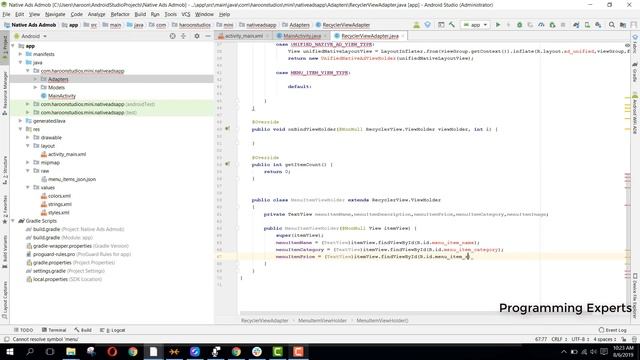This screenshot has width=640, height=360.
Task: Click project panel scroll-from-source target icon
Action: click(x=172, y=36)
